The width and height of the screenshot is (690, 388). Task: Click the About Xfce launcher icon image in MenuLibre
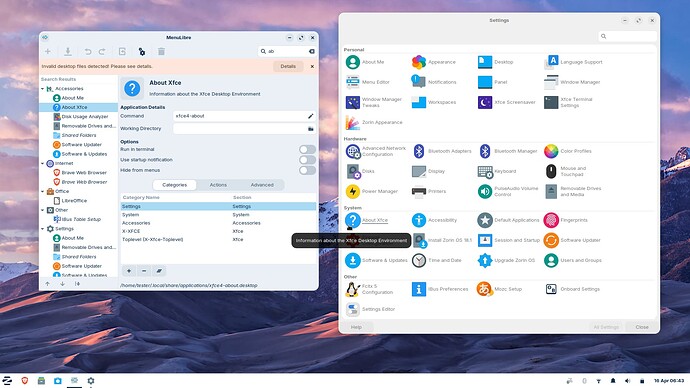click(132, 88)
